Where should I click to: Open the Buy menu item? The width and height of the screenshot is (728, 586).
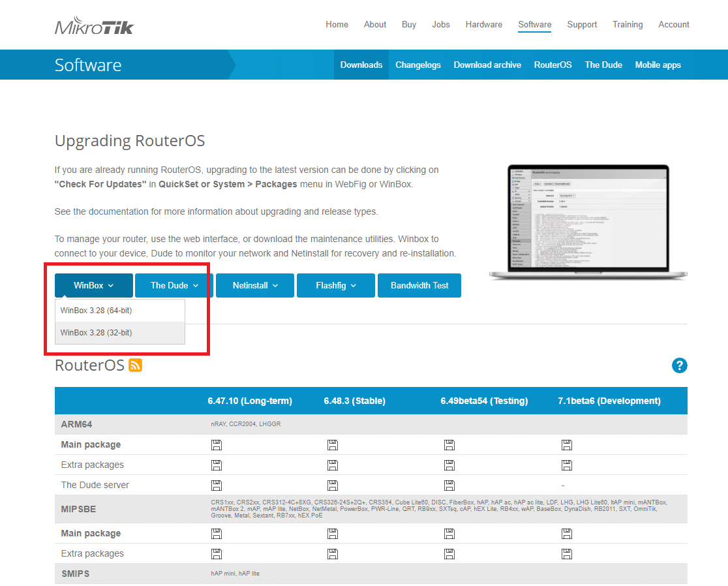[409, 25]
